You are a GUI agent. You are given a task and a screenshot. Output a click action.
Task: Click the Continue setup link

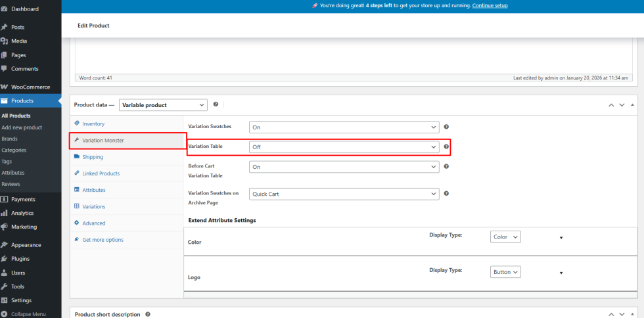click(x=490, y=6)
